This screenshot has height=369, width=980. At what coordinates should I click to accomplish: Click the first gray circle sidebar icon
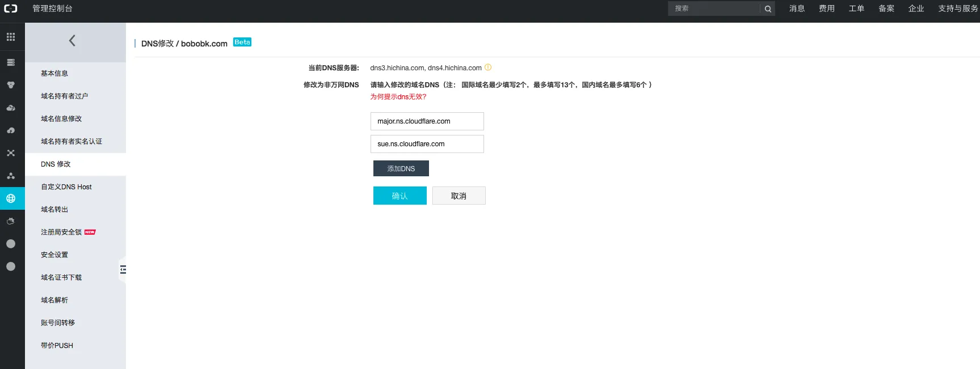point(11,244)
